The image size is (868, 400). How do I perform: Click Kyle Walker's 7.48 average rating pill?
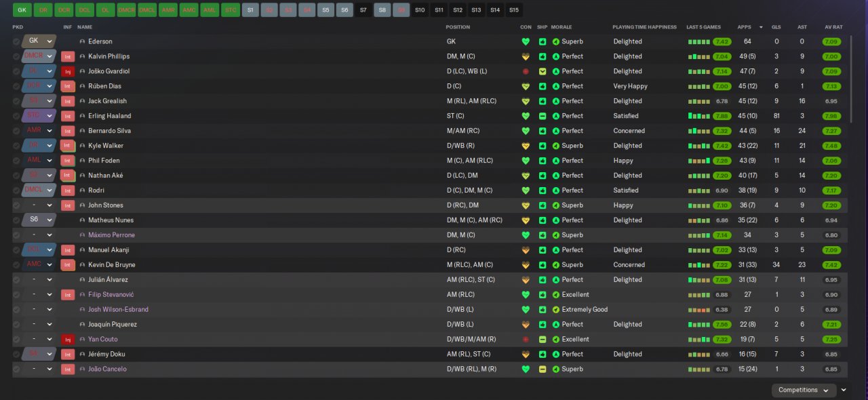831,146
